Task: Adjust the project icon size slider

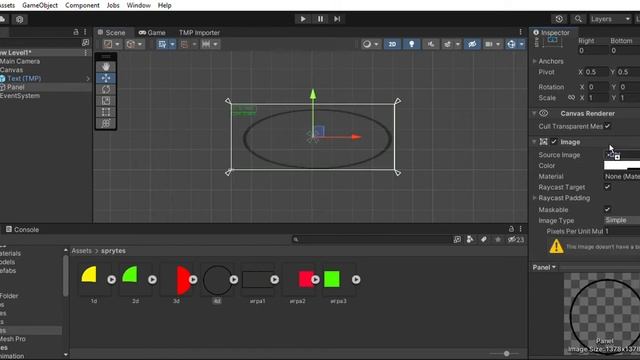Action: (506, 353)
